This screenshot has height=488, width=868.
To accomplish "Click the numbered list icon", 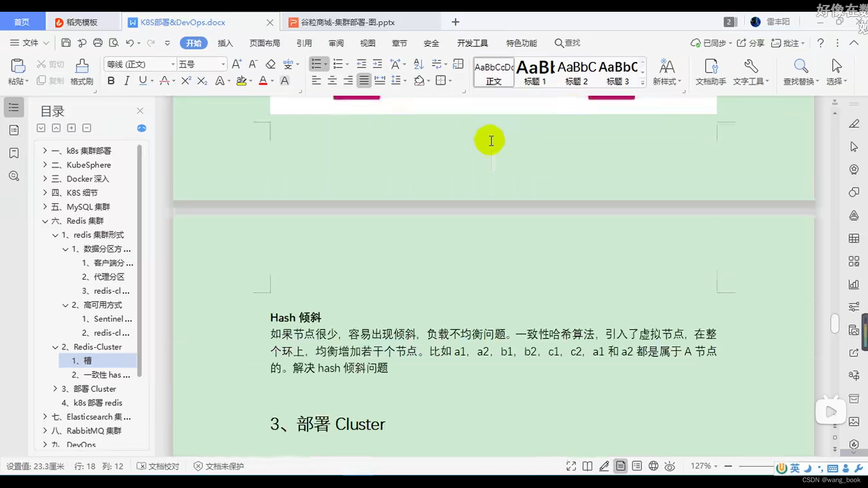I will (338, 64).
